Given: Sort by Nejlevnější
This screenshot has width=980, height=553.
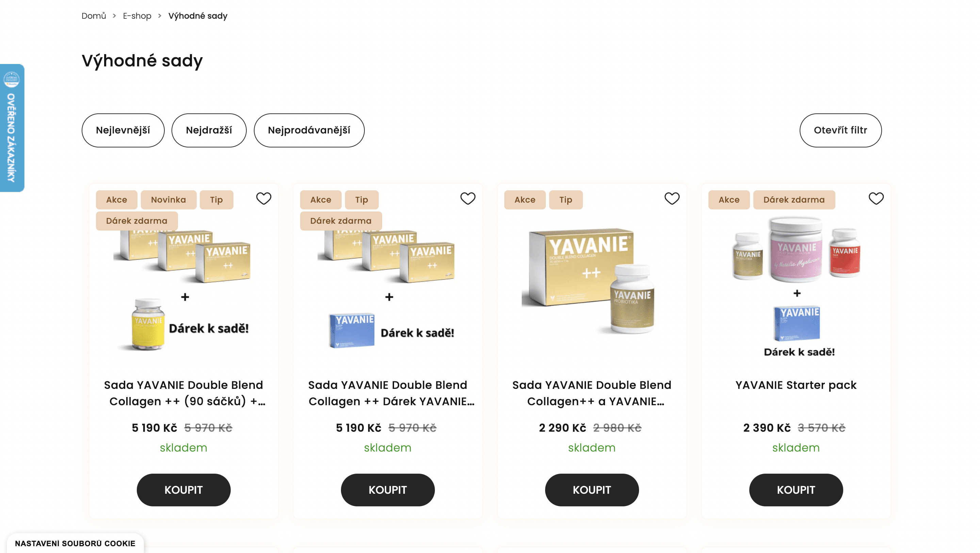Looking at the screenshot, I should [x=123, y=130].
